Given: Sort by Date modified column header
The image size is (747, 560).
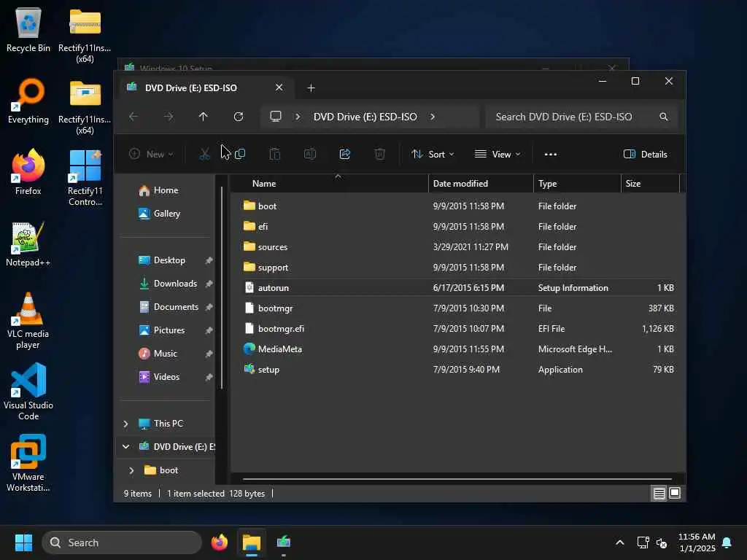Looking at the screenshot, I should coord(481,183).
